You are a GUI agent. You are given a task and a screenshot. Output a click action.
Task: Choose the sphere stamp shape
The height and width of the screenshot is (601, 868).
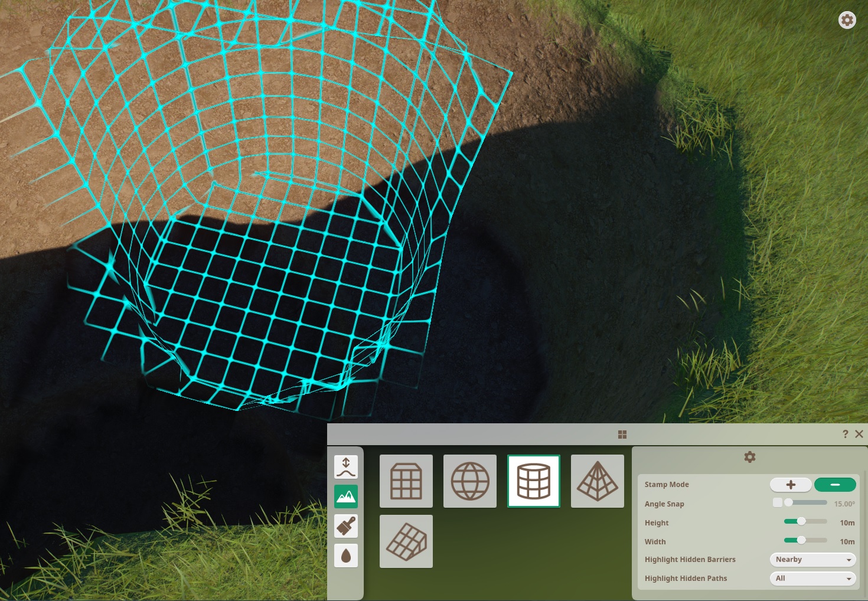(470, 481)
